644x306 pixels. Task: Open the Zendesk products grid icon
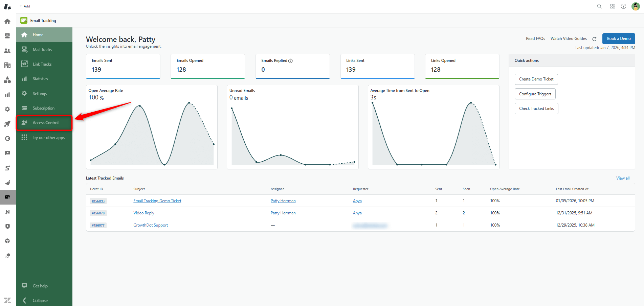tap(613, 6)
